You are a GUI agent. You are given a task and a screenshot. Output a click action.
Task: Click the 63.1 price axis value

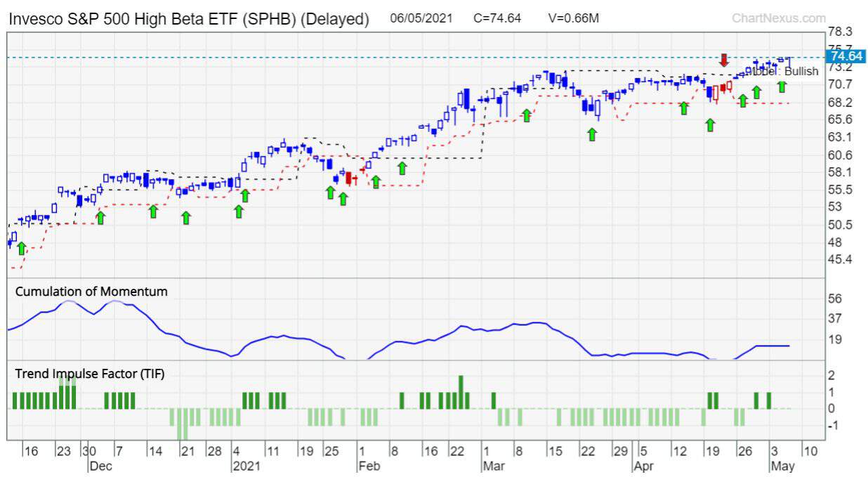(840, 137)
